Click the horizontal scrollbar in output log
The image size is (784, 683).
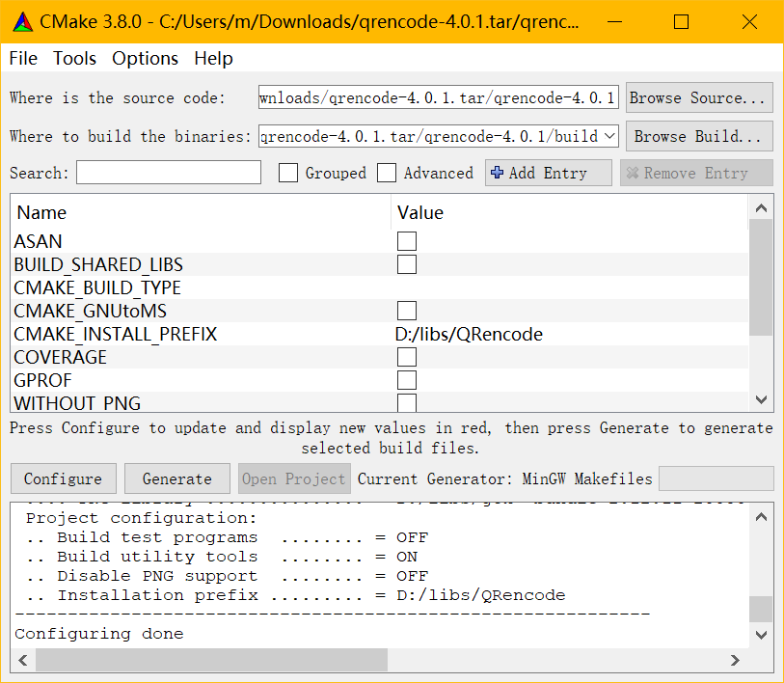pos(211,660)
